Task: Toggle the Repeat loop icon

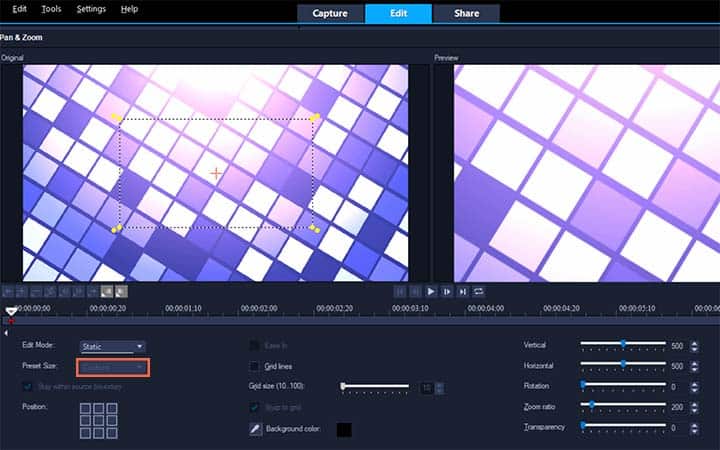Action: tap(478, 292)
